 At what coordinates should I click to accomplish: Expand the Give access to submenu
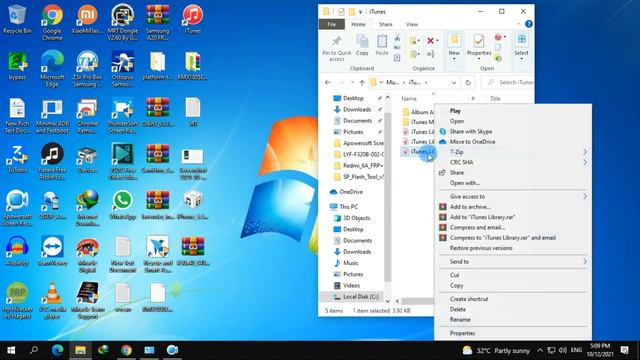[513, 197]
